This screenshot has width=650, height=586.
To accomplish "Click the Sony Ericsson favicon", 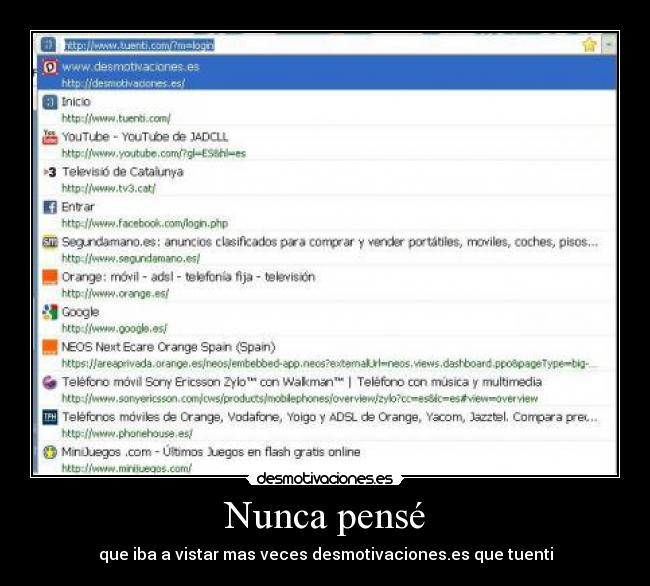I will 50,382.
